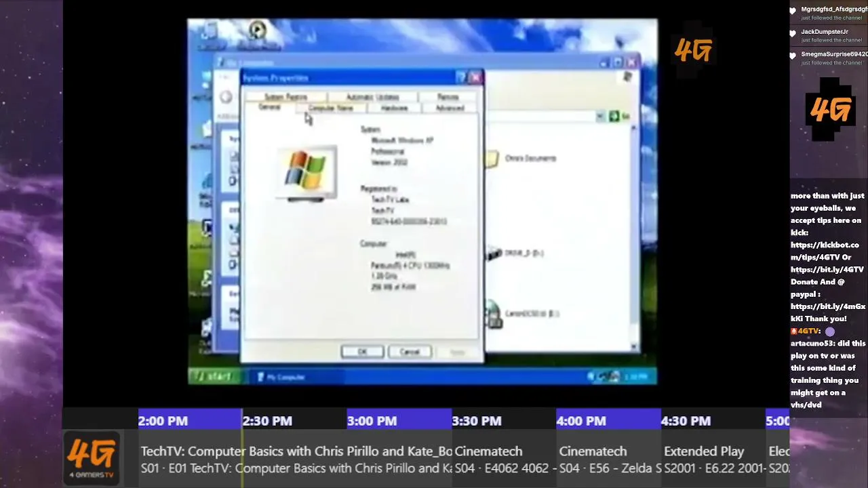This screenshot has width=868, height=488.
Task: Open the Cinematech S04 E4062 listing
Action: pos(504,460)
